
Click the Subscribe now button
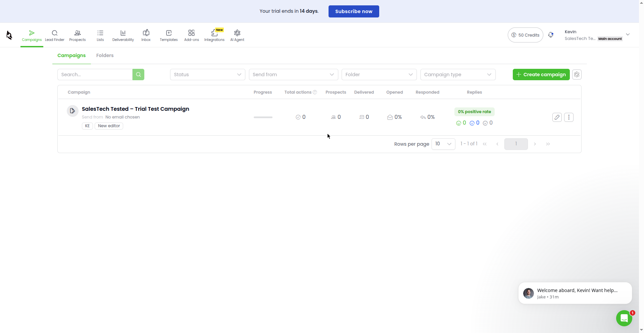354,11
